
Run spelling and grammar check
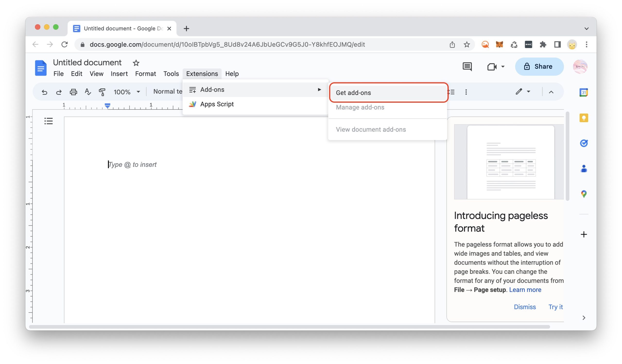88,92
